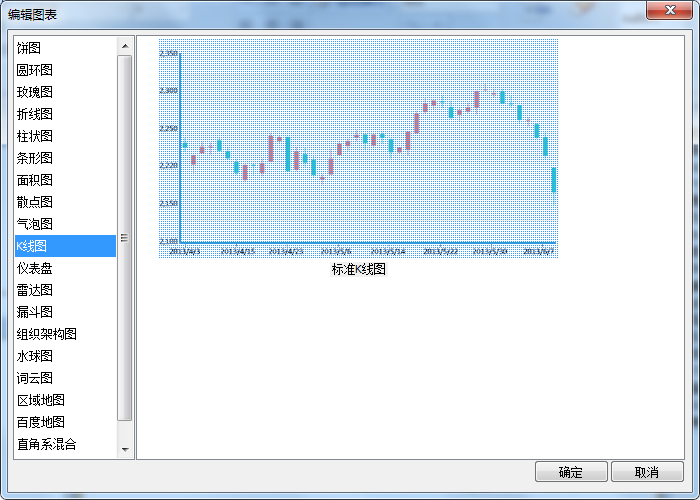Select 柱状图 chart type
This screenshot has height=500, width=700.
[35, 136]
